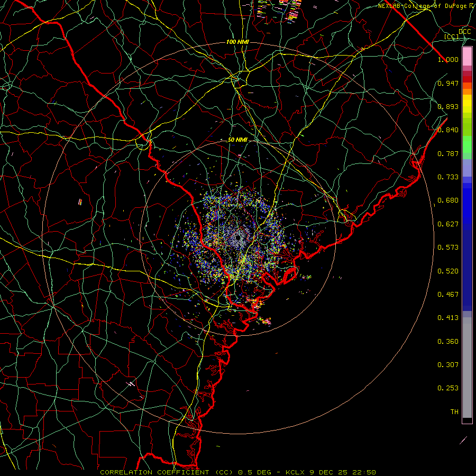This screenshot has height=476, width=476.
Task: Click the 1.000 scale value
Action: 448,59
